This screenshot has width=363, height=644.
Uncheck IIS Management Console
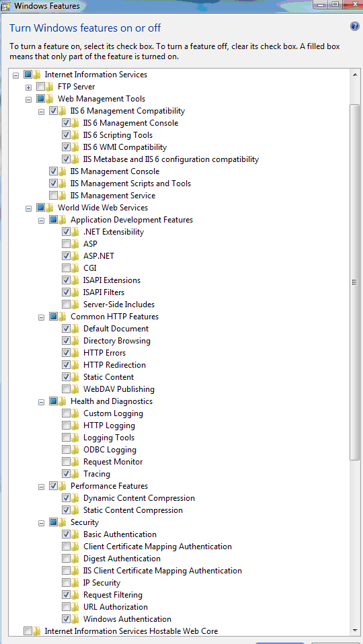[x=53, y=171]
